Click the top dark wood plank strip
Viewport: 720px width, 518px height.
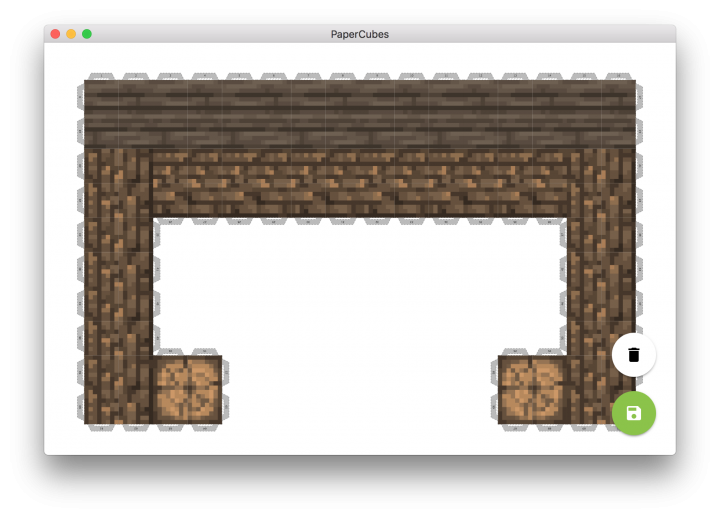pyautogui.click(x=360, y=114)
